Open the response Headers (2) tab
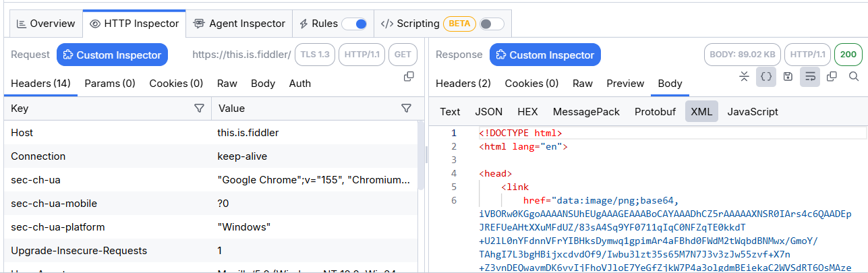 pyautogui.click(x=463, y=84)
